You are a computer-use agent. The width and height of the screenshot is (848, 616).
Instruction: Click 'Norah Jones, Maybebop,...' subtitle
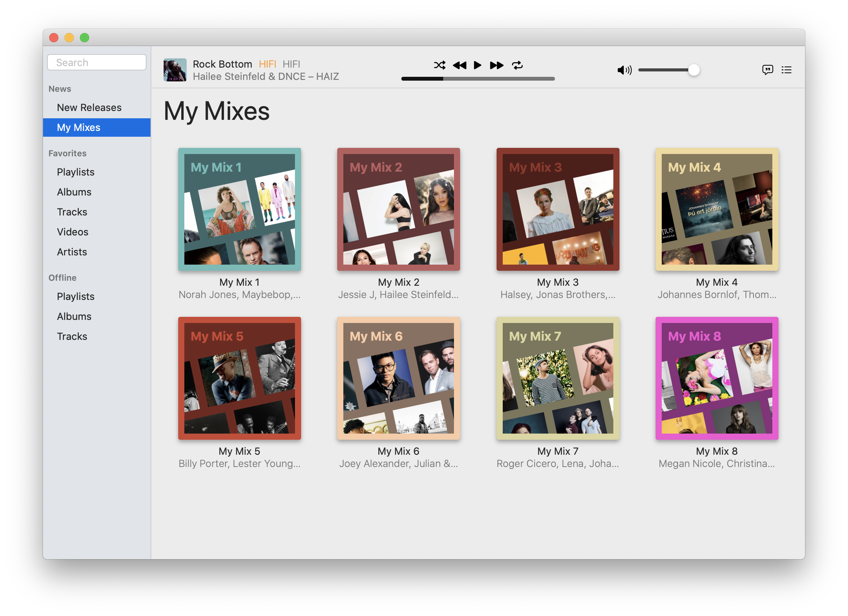[x=240, y=295]
